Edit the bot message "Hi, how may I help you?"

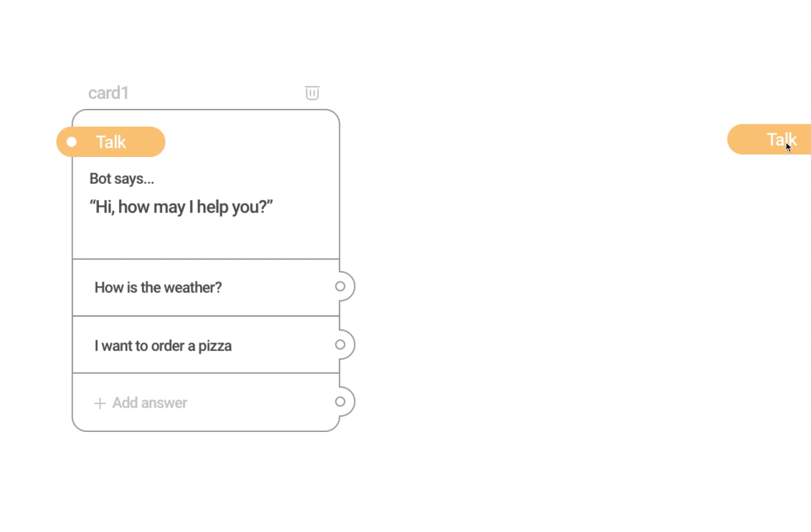pyautogui.click(x=181, y=207)
